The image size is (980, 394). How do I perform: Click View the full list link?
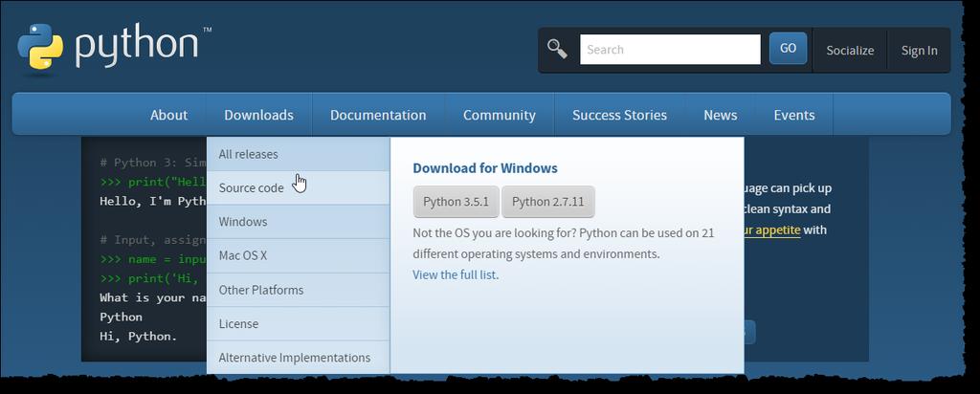456,274
